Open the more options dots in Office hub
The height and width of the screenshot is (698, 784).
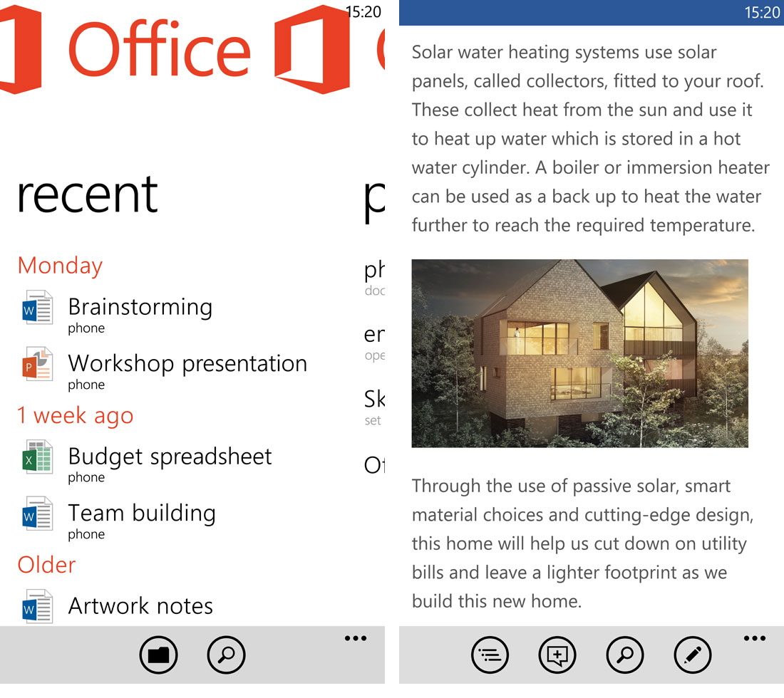(x=356, y=638)
